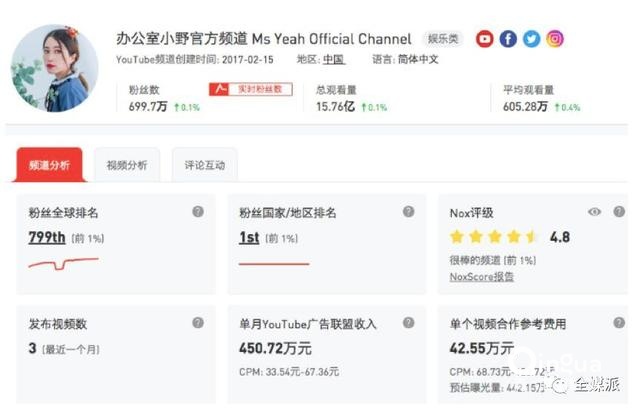Click the 实时粉丝数 button

pyautogui.click(x=252, y=89)
